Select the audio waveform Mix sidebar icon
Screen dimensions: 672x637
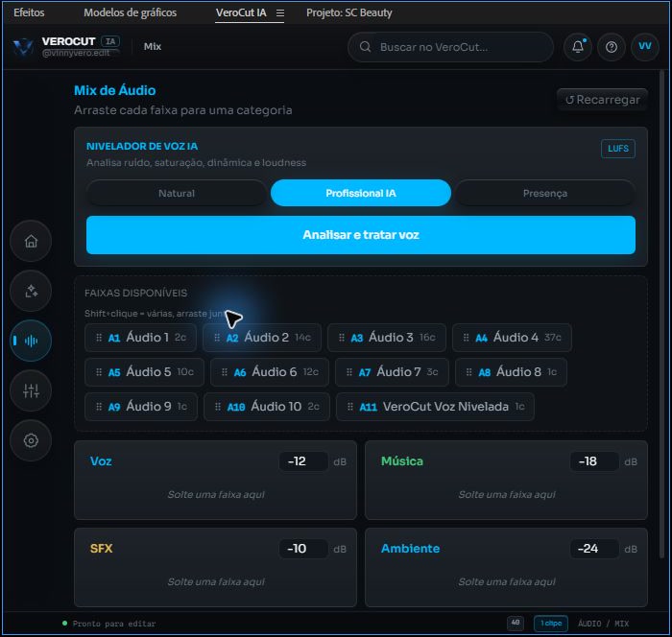coord(31,341)
